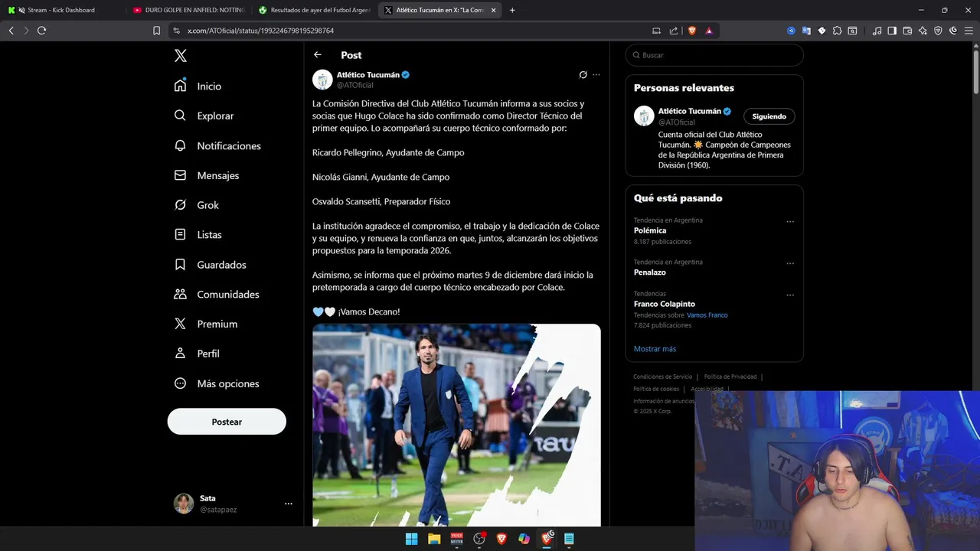
Task: Open more options for Penalazo trend
Action: click(x=790, y=264)
